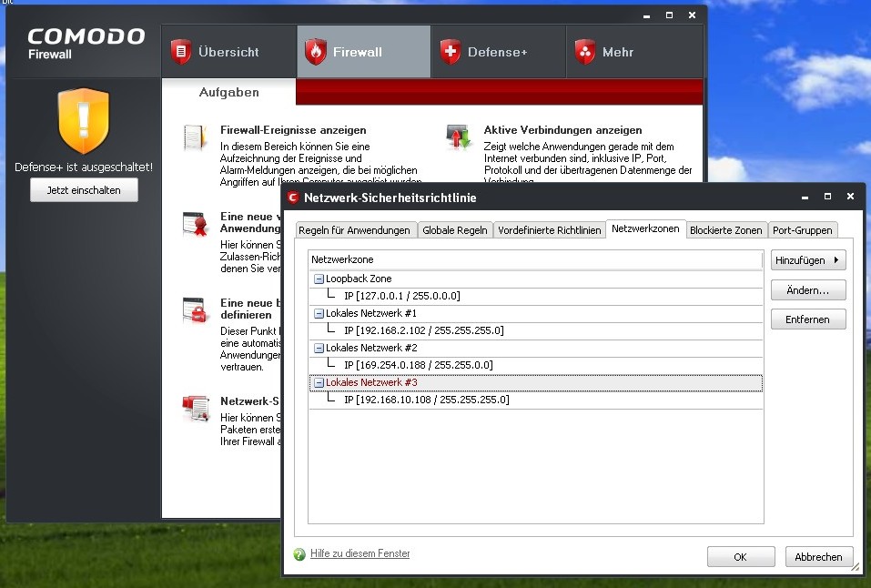
Task: Click the Aufgaben subtab
Action: click(x=228, y=92)
